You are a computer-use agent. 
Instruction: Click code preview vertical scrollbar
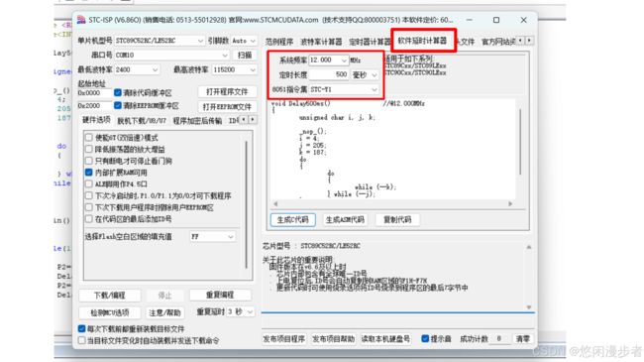coord(520,142)
